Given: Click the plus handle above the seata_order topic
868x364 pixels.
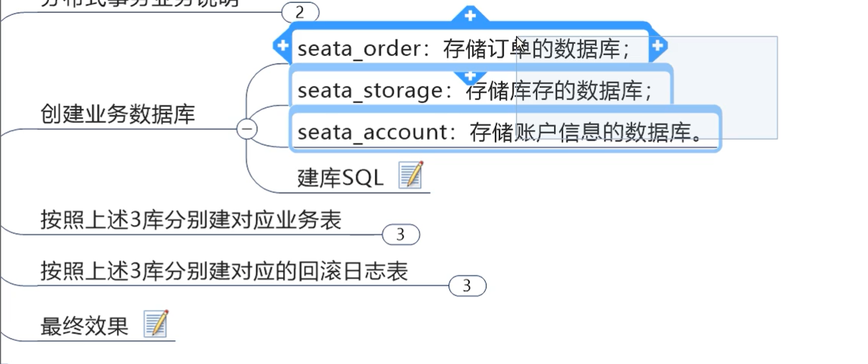Looking at the screenshot, I should [x=470, y=14].
